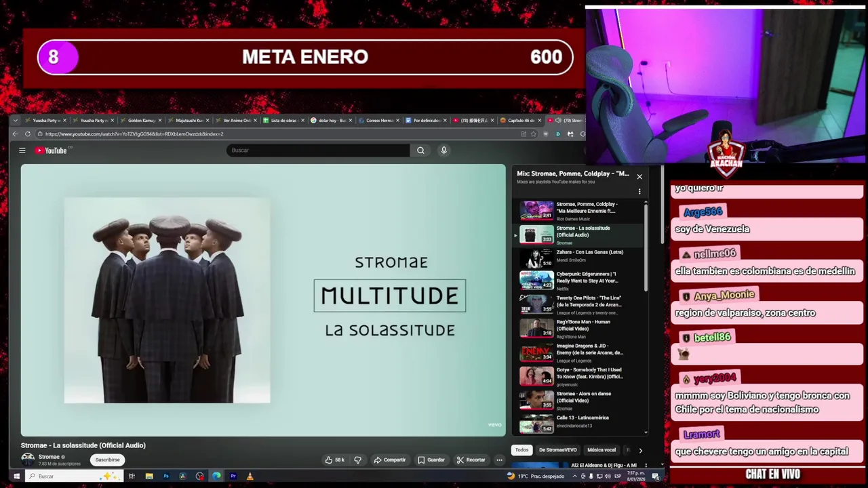Click the browser address bar URL
Viewport: 868px width, 488px height.
click(x=134, y=134)
